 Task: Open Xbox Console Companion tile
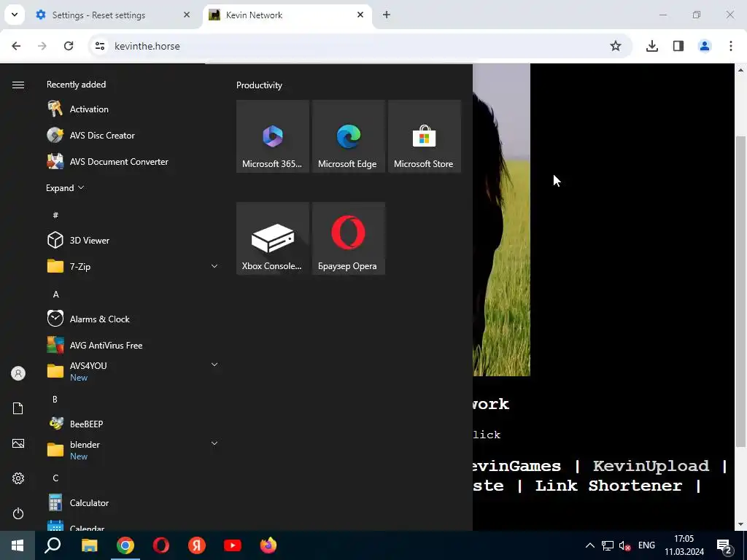(x=273, y=238)
